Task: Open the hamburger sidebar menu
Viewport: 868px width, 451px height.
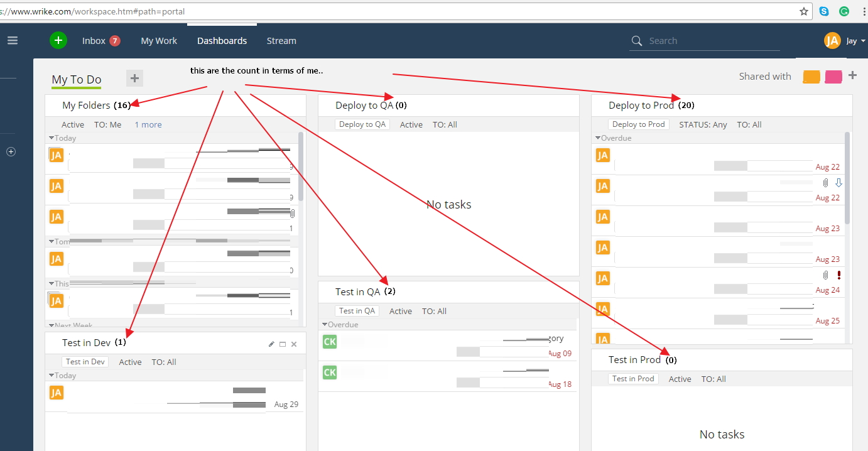Action: pyautogui.click(x=13, y=41)
